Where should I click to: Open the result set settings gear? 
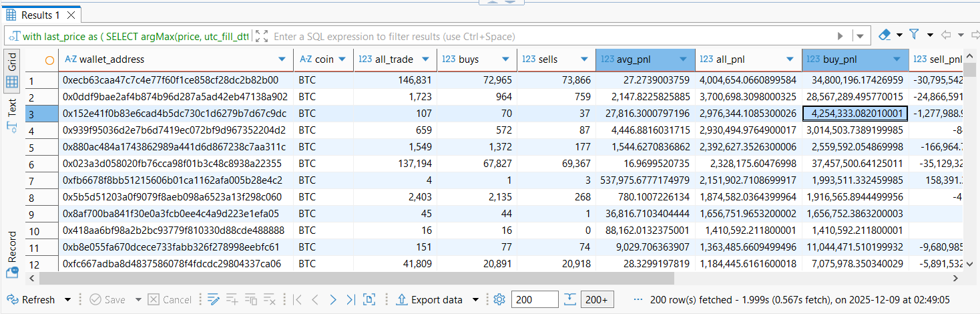pyautogui.click(x=498, y=300)
